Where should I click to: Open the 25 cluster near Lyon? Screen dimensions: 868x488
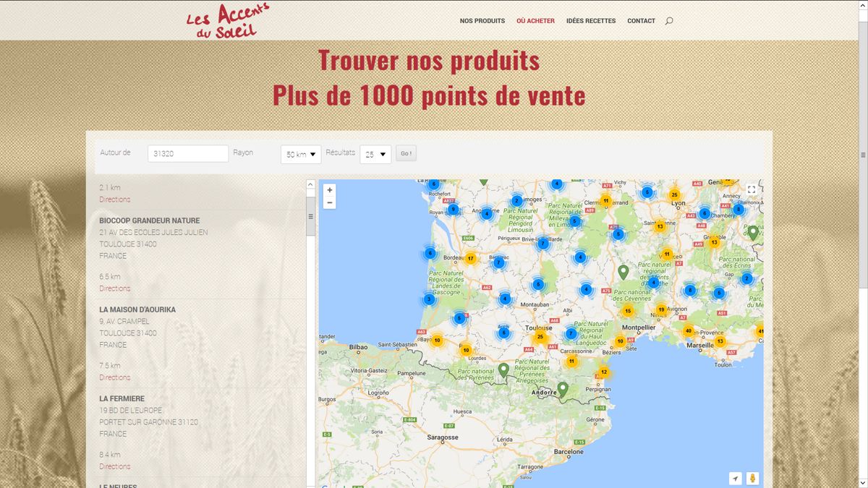tap(674, 194)
